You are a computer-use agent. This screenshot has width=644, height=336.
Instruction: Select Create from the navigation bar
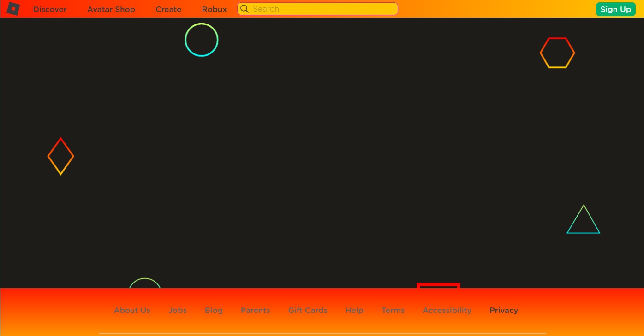168,9
